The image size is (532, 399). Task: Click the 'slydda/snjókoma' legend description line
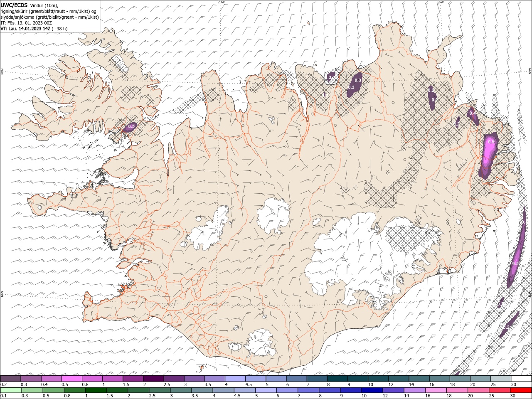tap(49, 17)
